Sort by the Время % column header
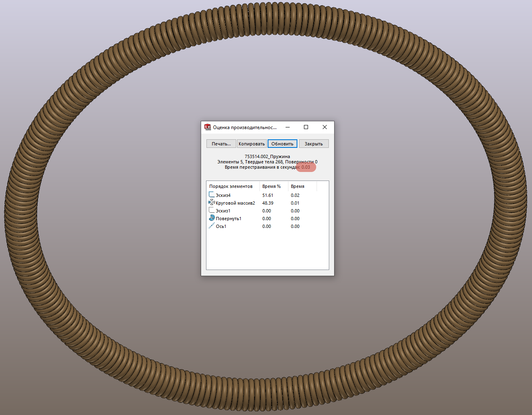The width and height of the screenshot is (532, 415). 271,186
